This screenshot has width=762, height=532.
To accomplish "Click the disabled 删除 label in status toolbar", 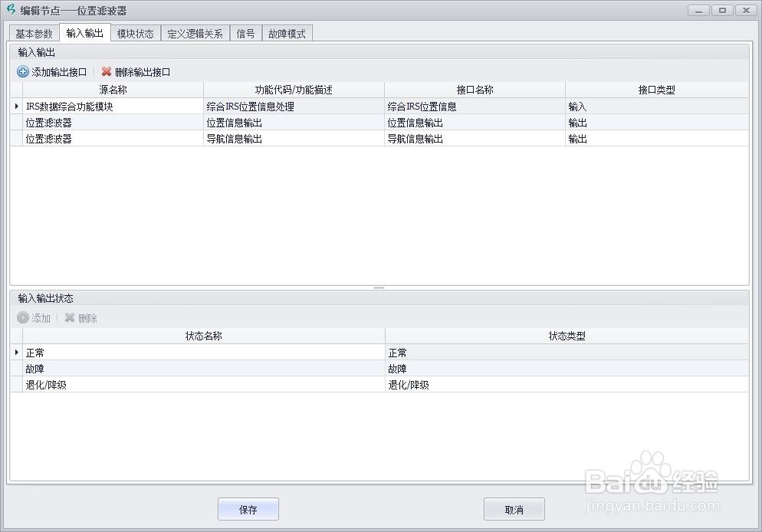I will (88, 318).
